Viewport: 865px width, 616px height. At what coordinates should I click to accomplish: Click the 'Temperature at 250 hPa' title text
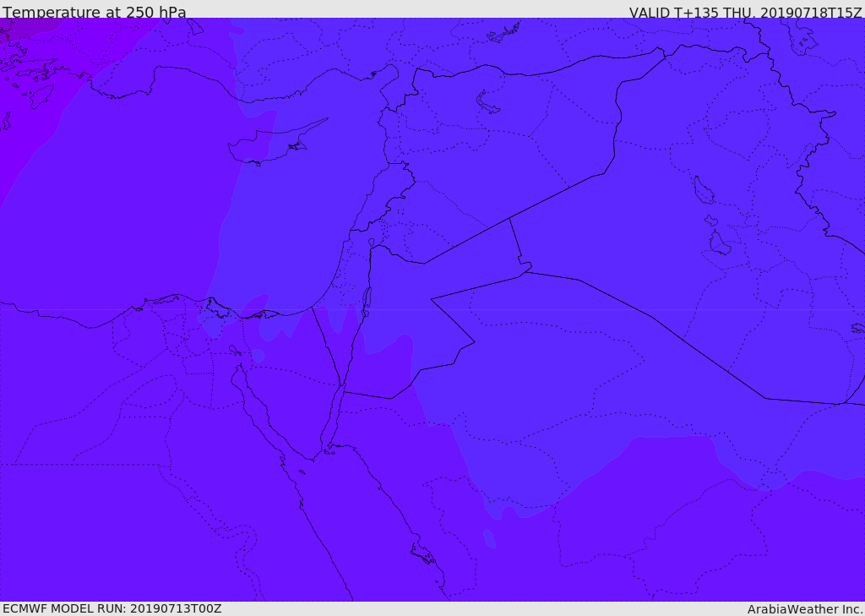point(95,11)
